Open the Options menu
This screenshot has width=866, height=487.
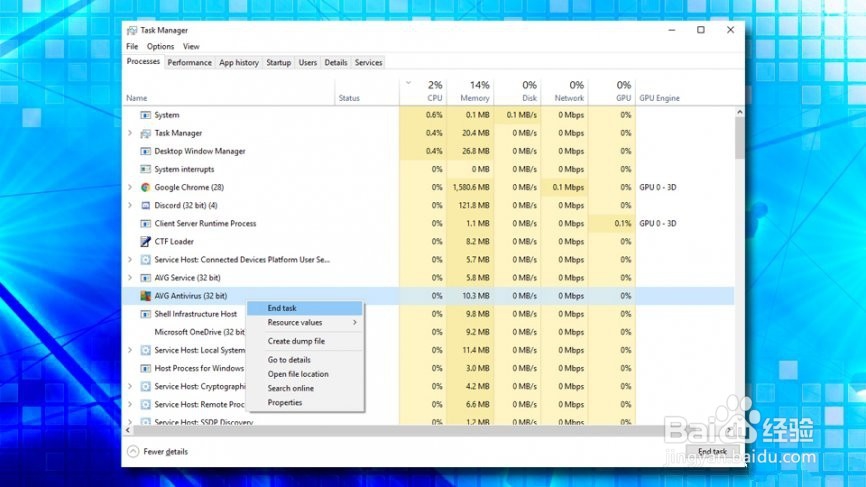tap(160, 46)
